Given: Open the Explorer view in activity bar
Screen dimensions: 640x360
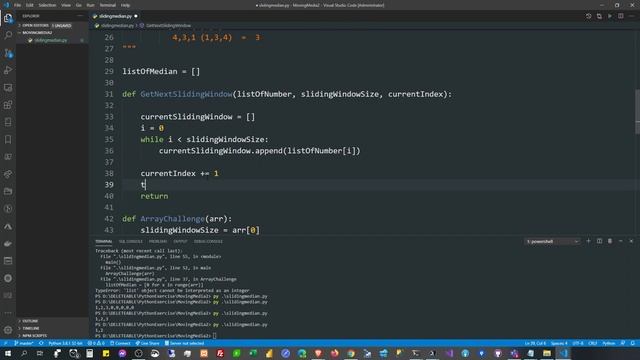Looking at the screenshot, I should 8,18.
